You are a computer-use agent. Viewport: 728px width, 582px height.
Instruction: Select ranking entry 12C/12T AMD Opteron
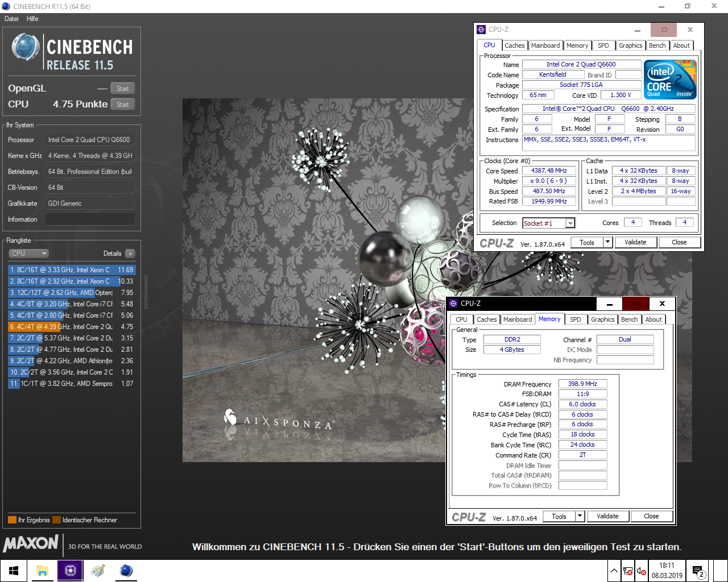[72, 293]
